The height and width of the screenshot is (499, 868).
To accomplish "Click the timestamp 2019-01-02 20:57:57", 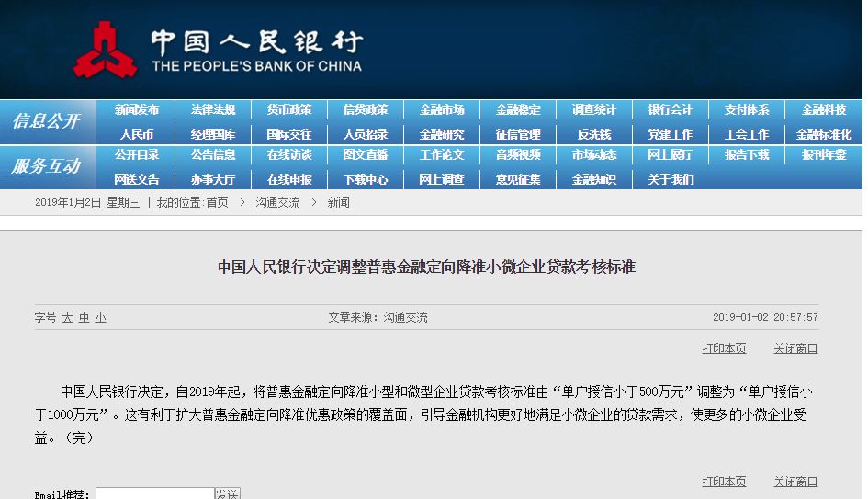I will [765, 317].
